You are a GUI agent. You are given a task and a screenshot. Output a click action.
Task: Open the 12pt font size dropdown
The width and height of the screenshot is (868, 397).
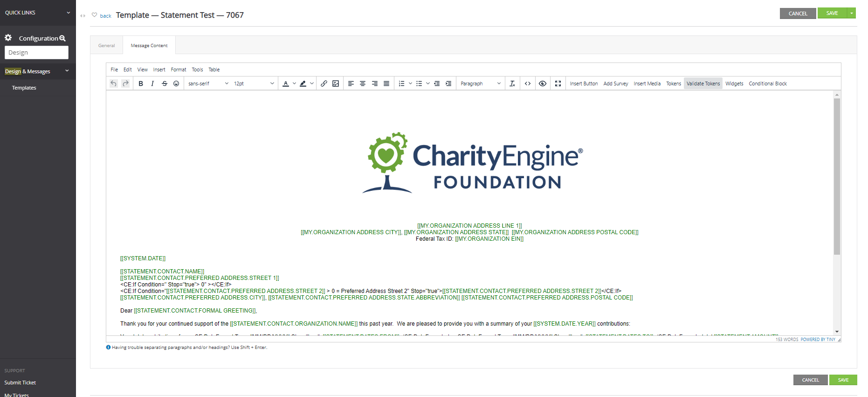pyautogui.click(x=254, y=84)
